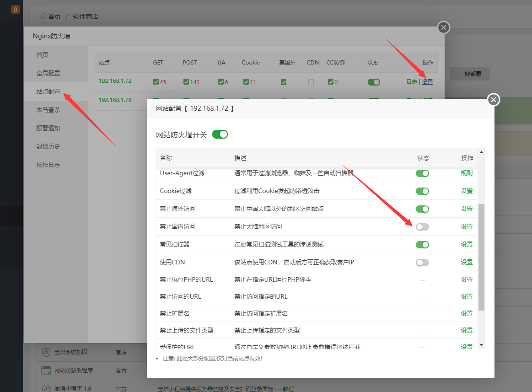Click the 微信小程序 plugin icon
The height and width of the screenshot is (392, 532).
[46, 388]
